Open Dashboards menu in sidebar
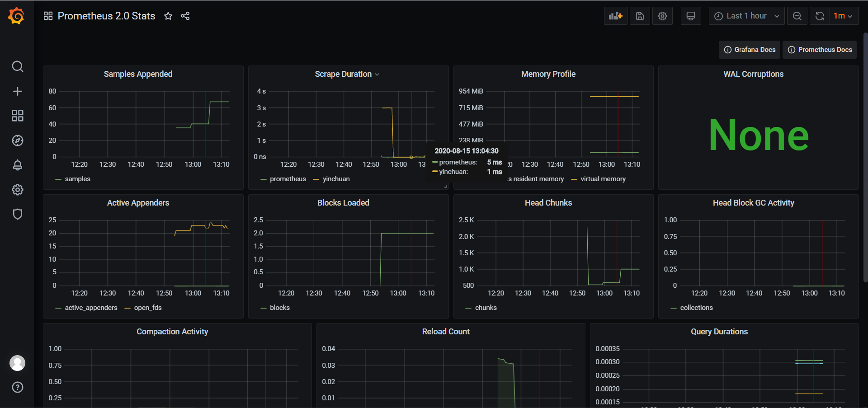The width and height of the screenshot is (868, 408). [17, 116]
